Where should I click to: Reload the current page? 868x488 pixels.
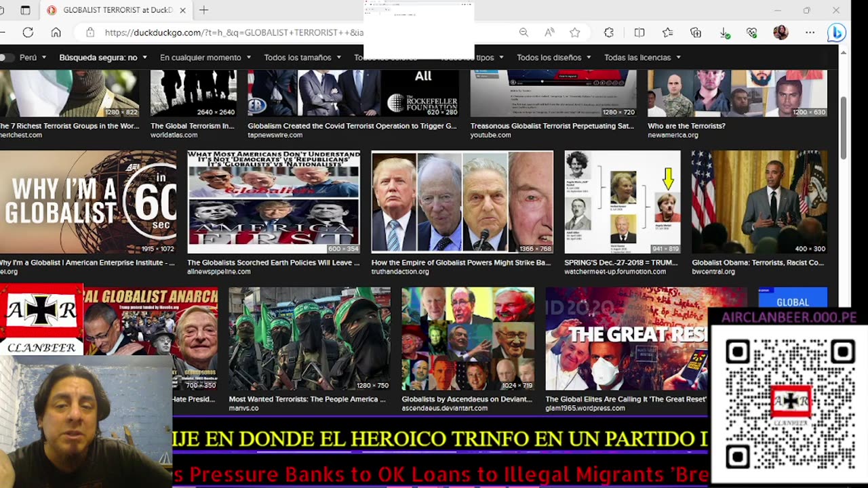coord(28,33)
